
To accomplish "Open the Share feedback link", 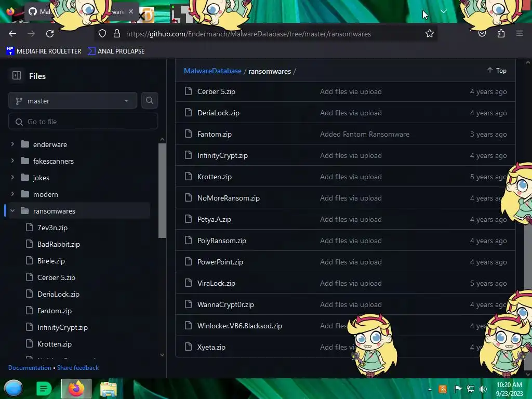I will (x=78, y=367).
